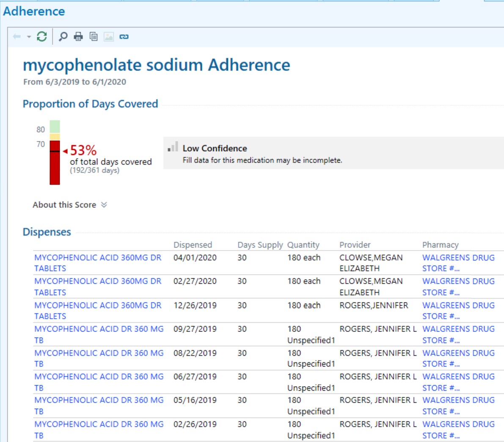The height and width of the screenshot is (442, 504).
Task: Click the green refresh icon
Action: (41, 37)
